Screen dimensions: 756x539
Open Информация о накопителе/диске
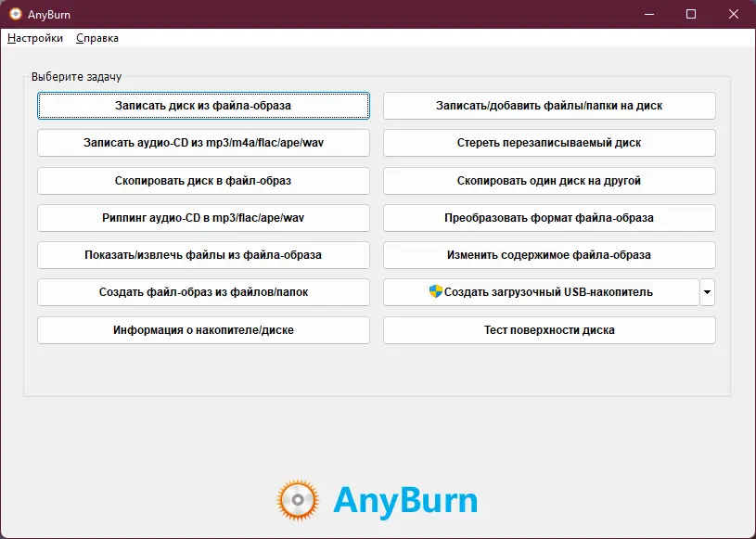point(203,330)
